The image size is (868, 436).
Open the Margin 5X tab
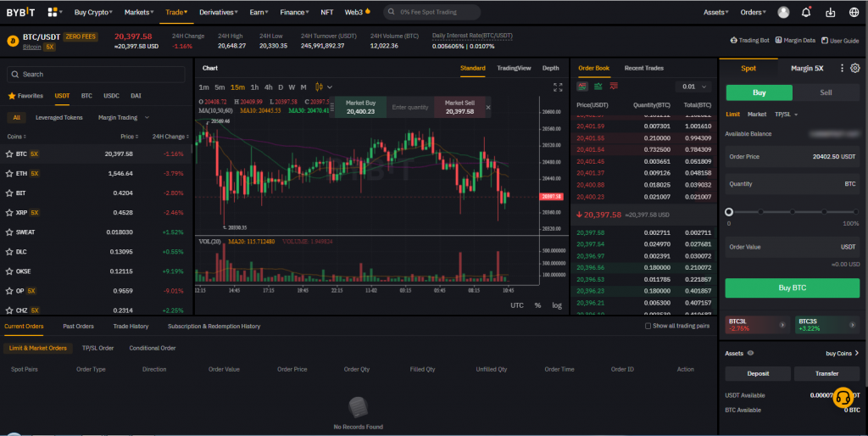[x=807, y=68]
